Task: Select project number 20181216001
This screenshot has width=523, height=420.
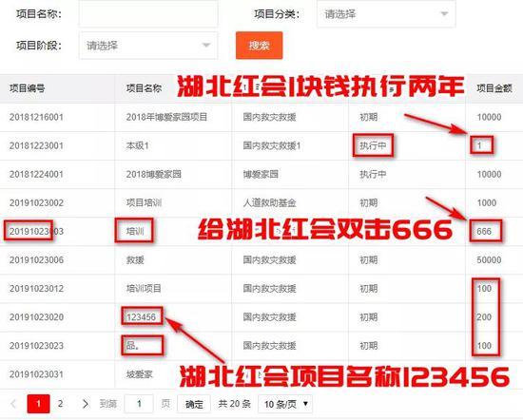Action: point(36,117)
